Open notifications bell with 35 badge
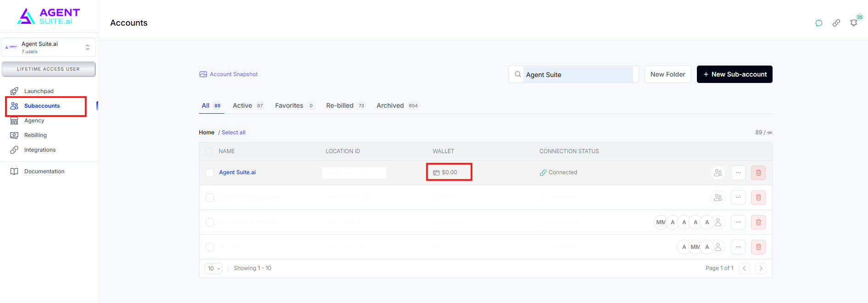Viewport: 868px width, 303px height. pos(854,22)
